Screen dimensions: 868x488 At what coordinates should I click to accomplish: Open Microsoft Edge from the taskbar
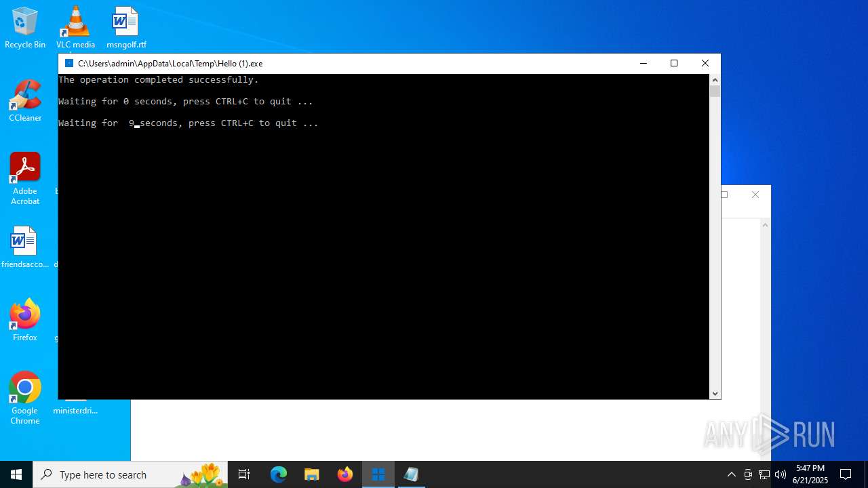pos(279,474)
